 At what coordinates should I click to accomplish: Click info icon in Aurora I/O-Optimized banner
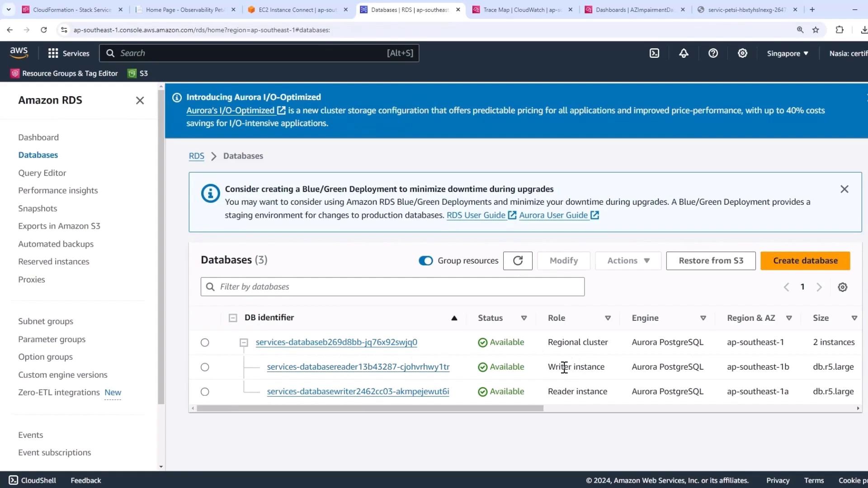[177, 97]
